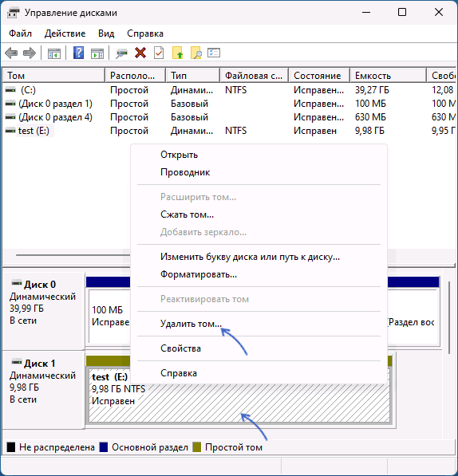
Task: Click the checklist settings toolbar icon
Action: [214, 53]
